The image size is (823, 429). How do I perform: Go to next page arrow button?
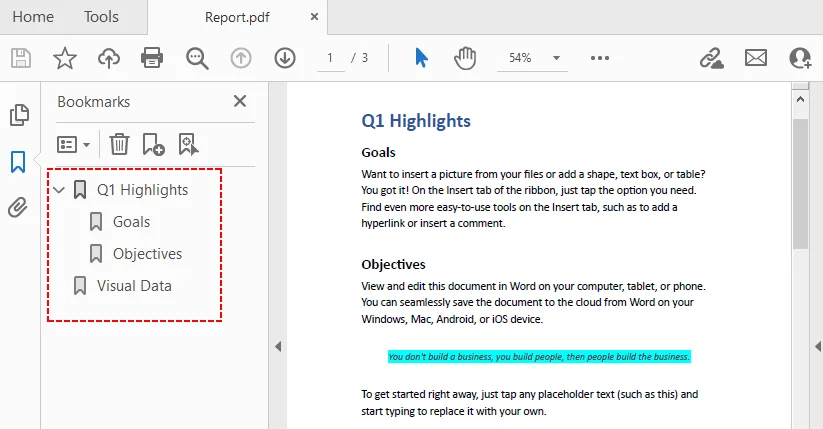(x=285, y=58)
